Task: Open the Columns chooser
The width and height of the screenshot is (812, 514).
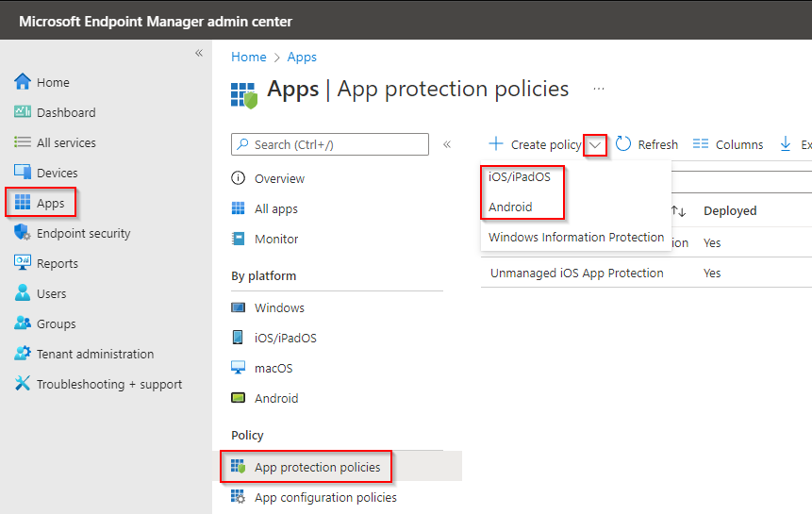Action: pyautogui.click(x=728, y=144)
